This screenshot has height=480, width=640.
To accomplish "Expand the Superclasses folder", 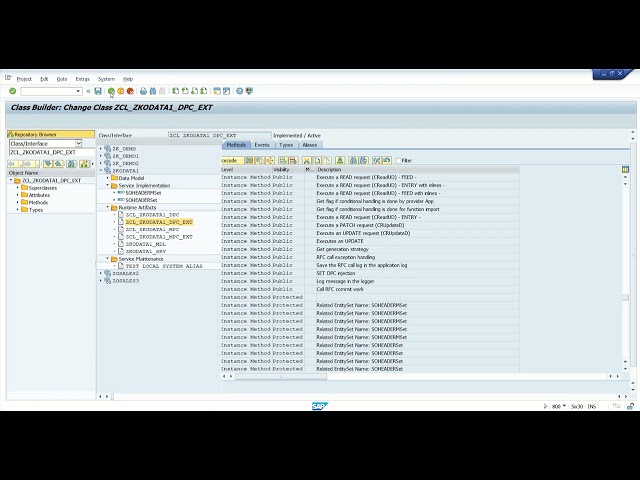I will (x=18, y=188).
